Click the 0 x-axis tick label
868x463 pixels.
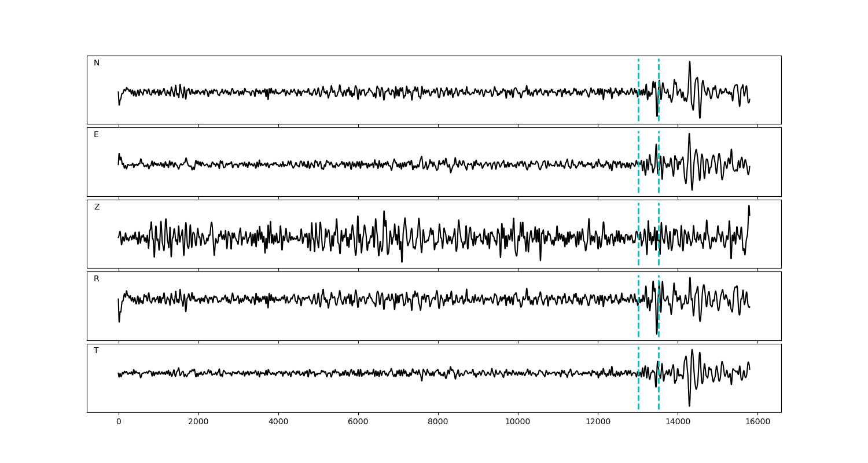119,422
